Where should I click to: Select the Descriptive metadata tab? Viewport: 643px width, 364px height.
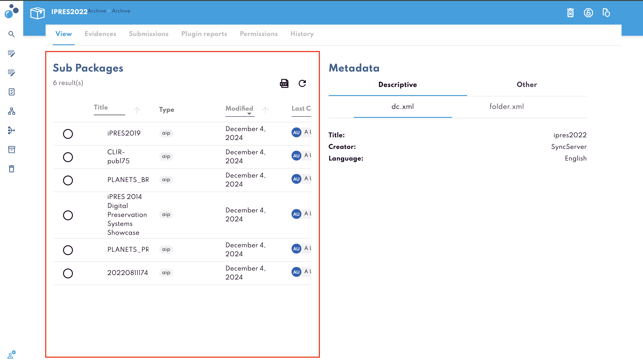click(x=398, y=85)
